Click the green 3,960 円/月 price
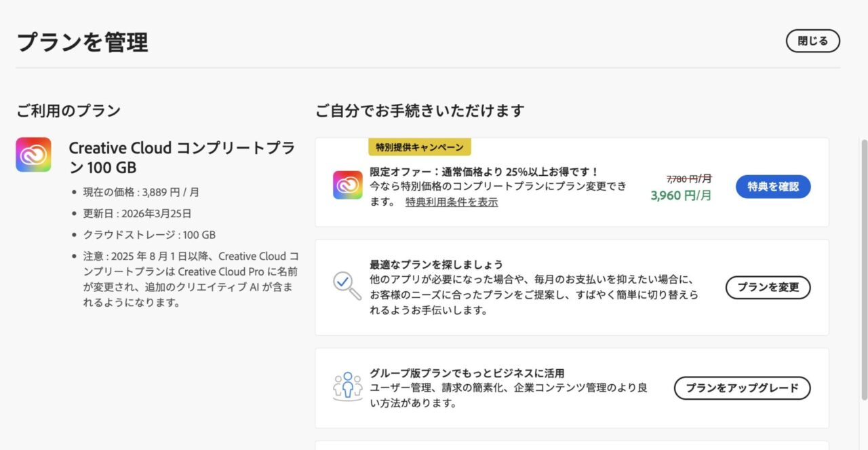This screenshot has height=450, width=868. point(681,196)
